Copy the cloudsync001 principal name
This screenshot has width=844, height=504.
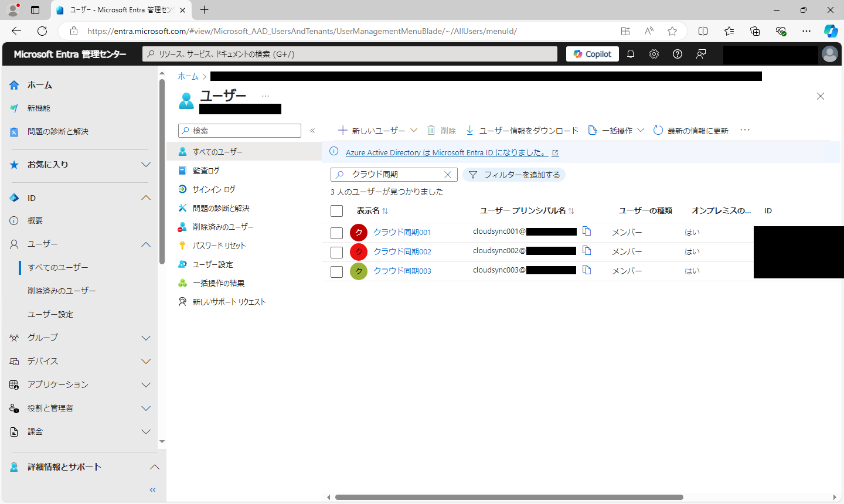point(587,231)
